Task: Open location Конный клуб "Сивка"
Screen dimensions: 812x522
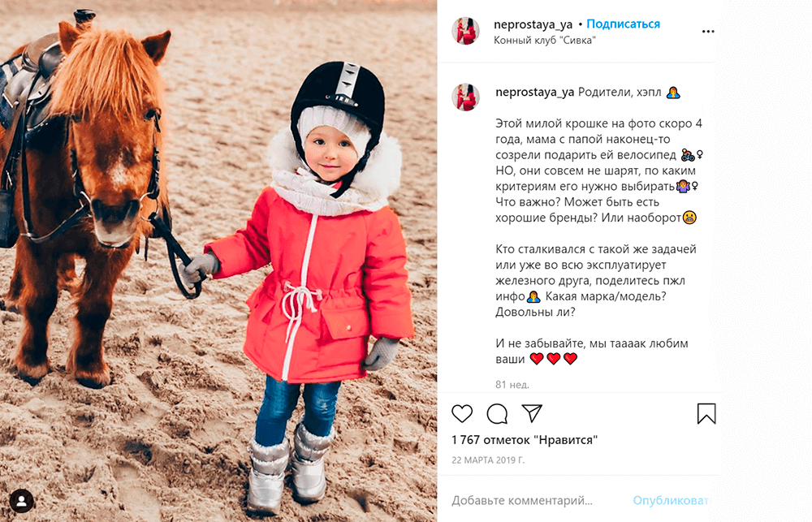Action: pos(544,41)
